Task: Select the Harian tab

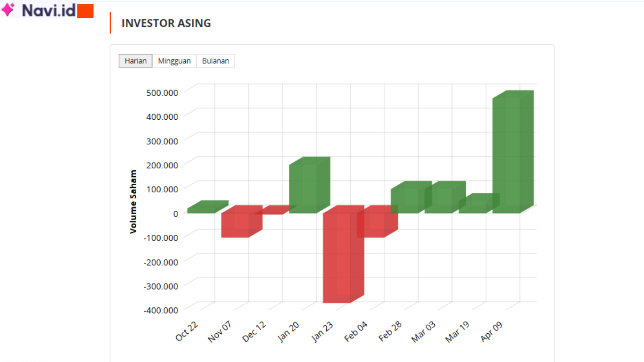Action: click(135, 60)
